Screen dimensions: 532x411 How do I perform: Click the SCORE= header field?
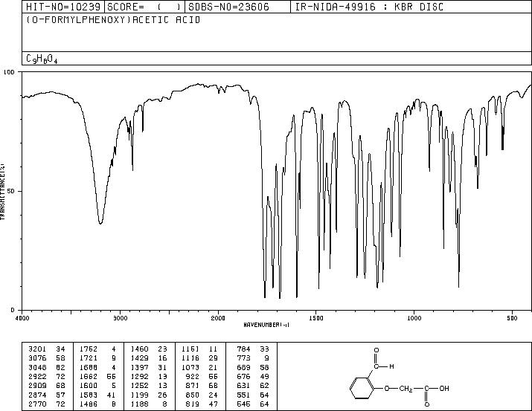144,7
